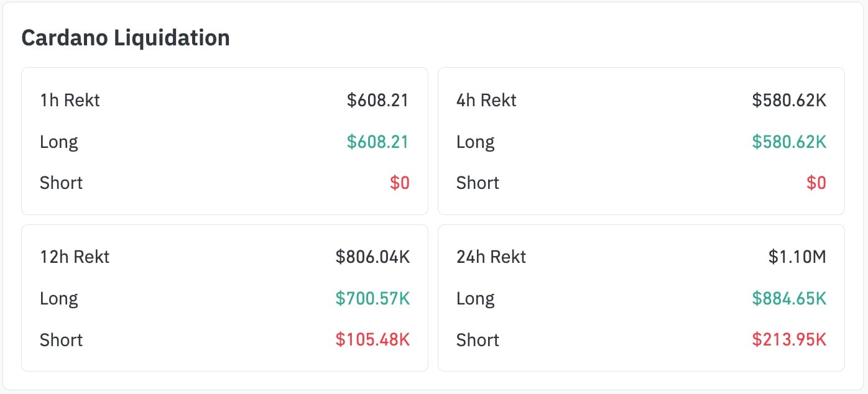Click the red 4h Short $0 value

pyautogui.click(x=816, y=183)
